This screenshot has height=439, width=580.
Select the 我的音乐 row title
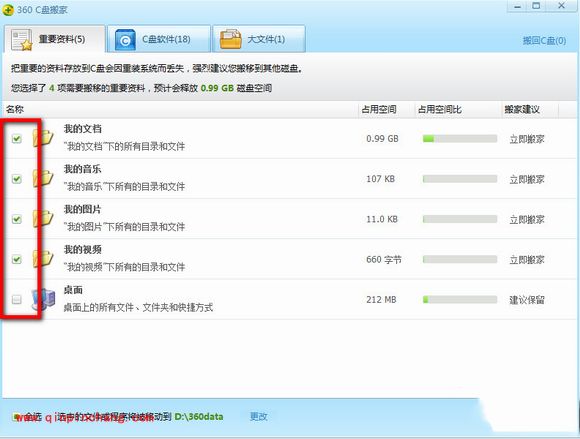pyautogui.click(x=82, y=169)
